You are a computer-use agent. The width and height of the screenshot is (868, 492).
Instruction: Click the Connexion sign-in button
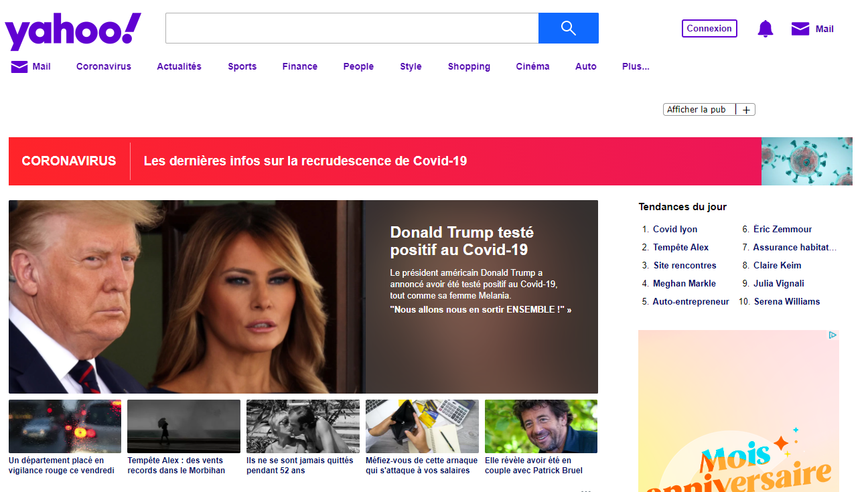tap(709, 29)
